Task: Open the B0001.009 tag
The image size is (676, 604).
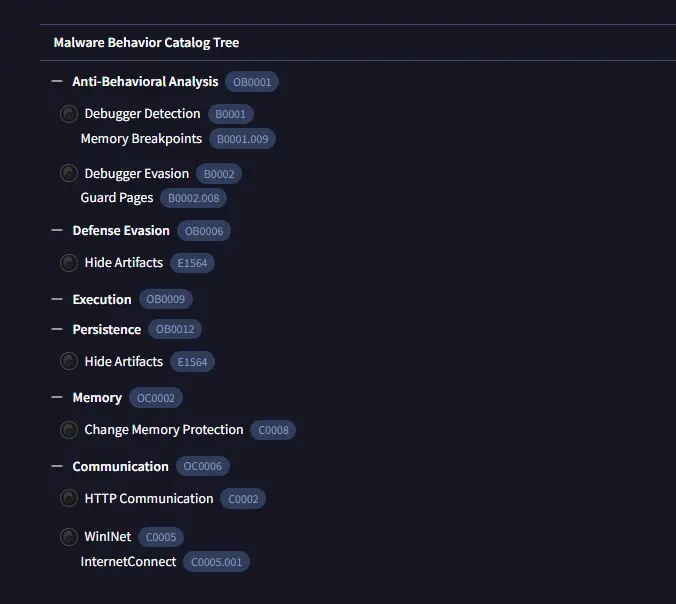Action: pyautogui.click(x=242, y=139)
